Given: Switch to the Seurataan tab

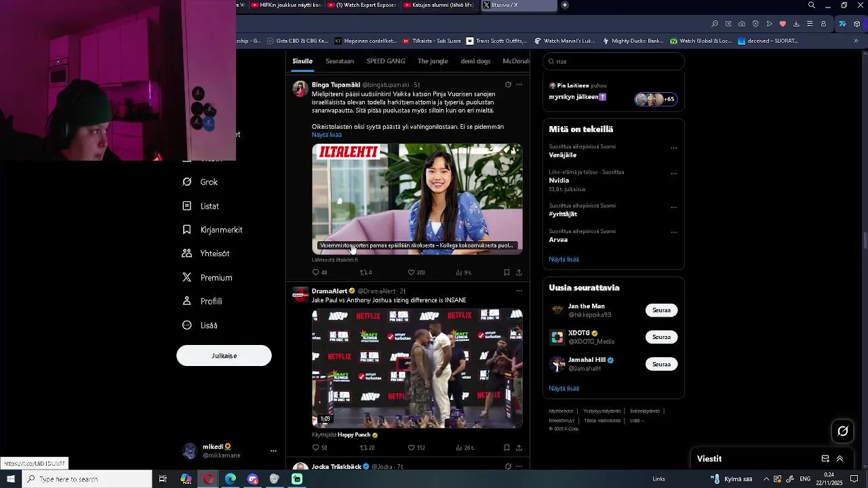Looking at the screenshot, I should click(340, 61).
